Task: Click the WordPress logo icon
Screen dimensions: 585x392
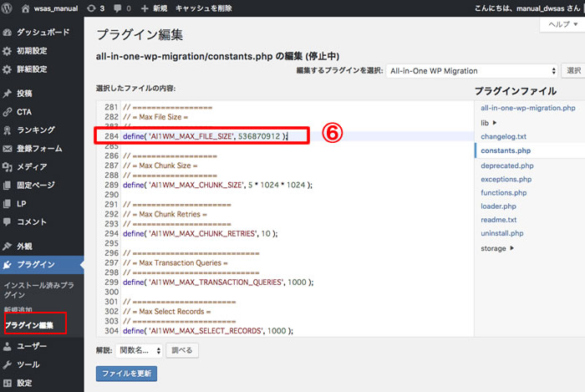Action: pyautogui.click(x=6, y=8)
